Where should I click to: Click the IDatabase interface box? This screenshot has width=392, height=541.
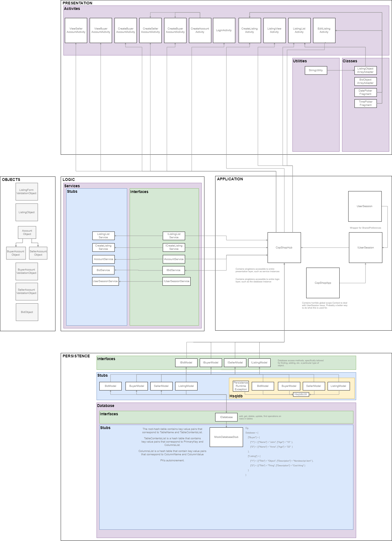coord(226,417)
